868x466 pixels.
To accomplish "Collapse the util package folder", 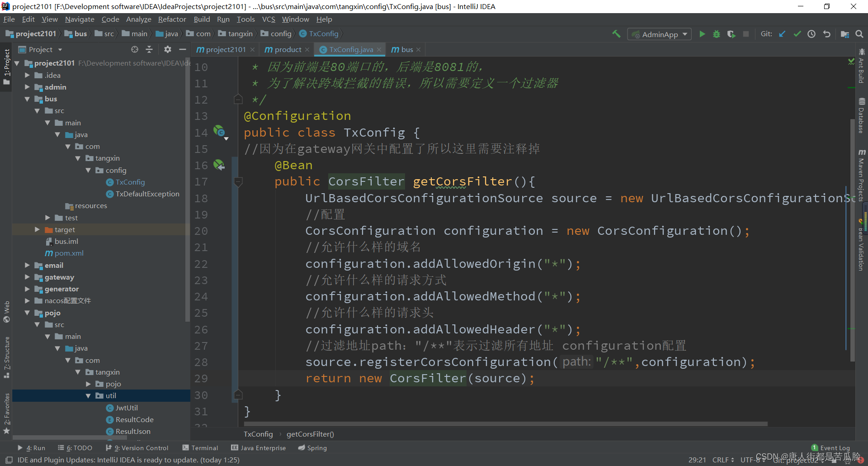I will (88, 395).
